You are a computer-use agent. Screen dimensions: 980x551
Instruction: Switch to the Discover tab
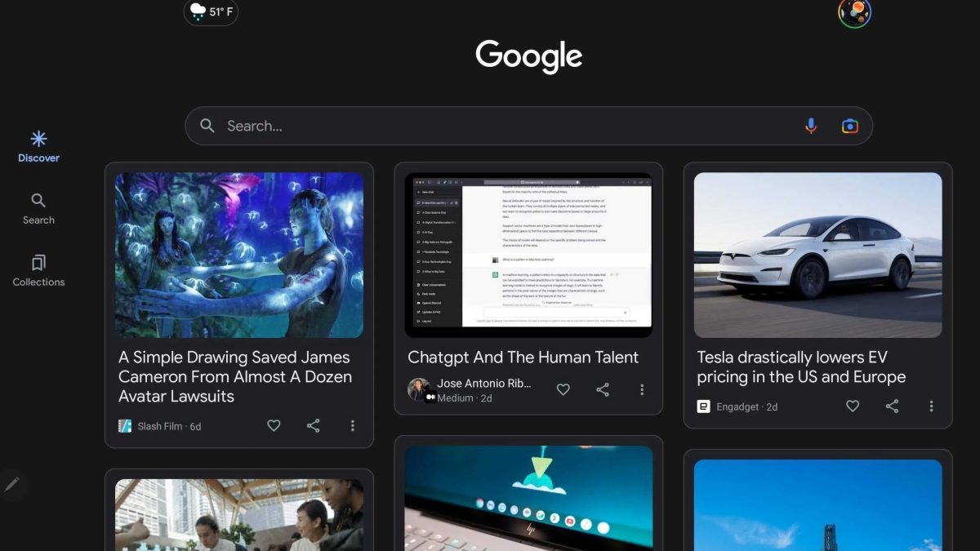point(38,146)
